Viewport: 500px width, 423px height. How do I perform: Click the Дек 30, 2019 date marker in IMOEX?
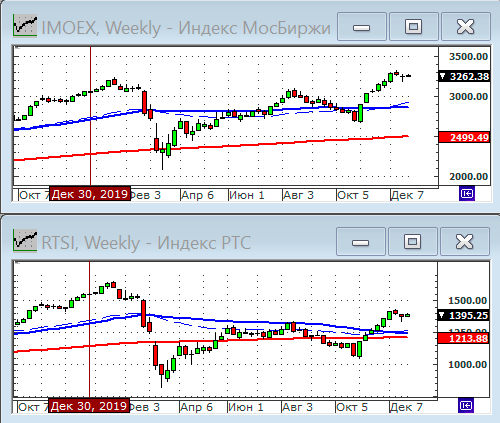point(90,194)
